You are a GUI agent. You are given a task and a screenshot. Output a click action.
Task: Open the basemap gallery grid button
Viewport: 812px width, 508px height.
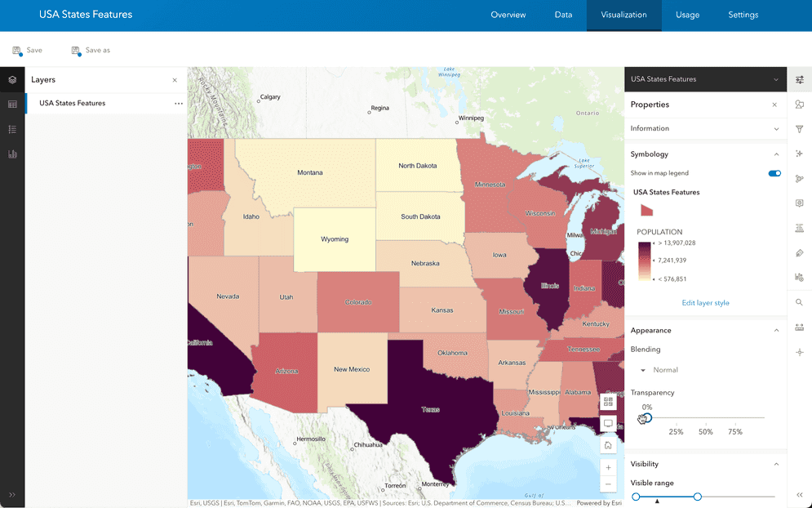point(608,402)
